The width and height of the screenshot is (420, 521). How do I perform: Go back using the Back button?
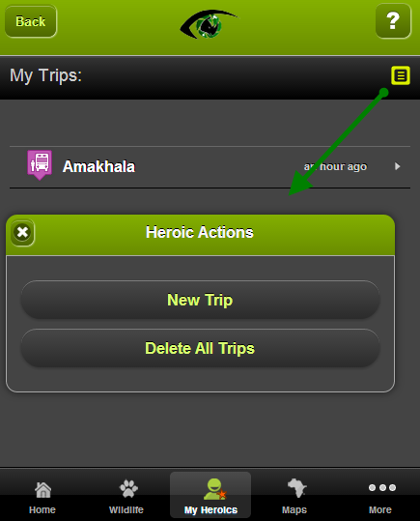pyautogui.click(x=31, y=21)
